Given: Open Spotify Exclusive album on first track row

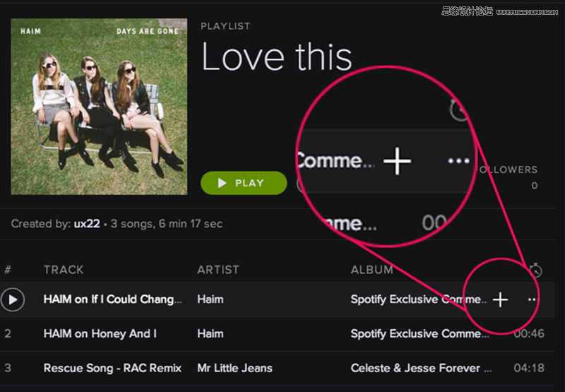Looking at the screenshot, I should tap(419, 299).
